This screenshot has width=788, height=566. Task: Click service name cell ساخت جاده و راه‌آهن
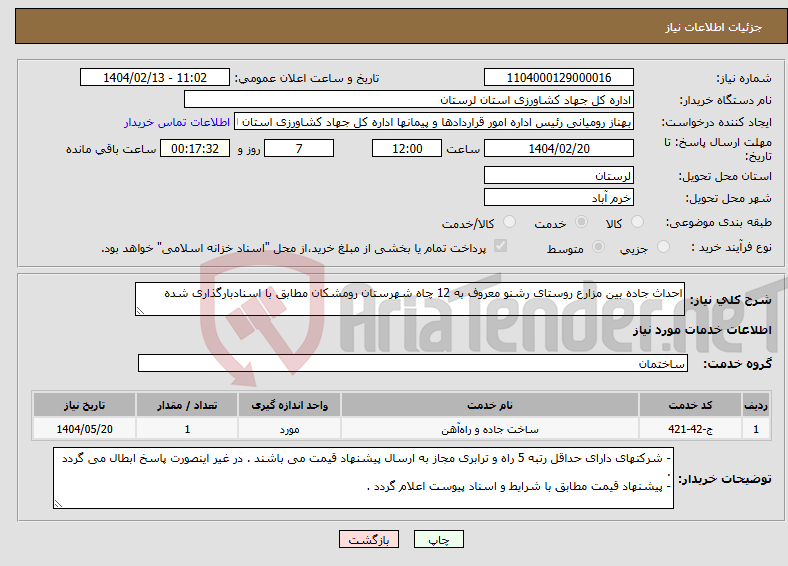pos(490,429)
